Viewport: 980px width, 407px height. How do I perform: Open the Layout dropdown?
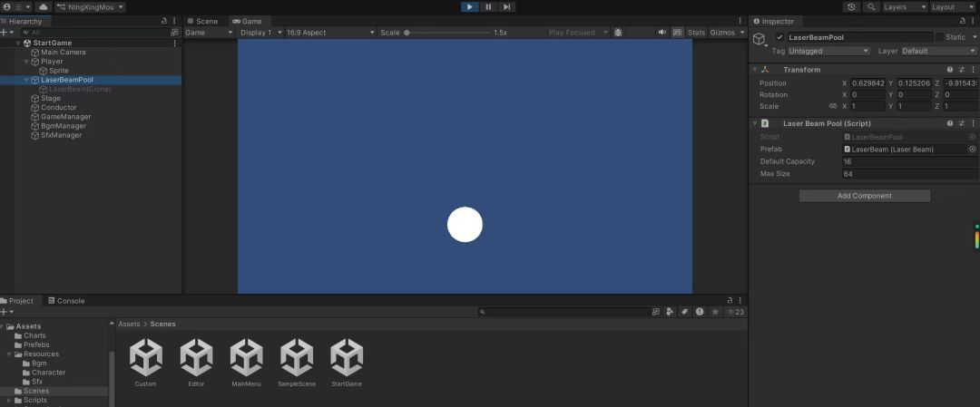[x=952, y=7]
